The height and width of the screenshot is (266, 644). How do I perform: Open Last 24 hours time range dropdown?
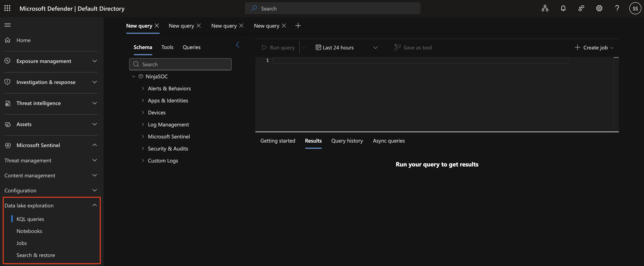point(347,47)
